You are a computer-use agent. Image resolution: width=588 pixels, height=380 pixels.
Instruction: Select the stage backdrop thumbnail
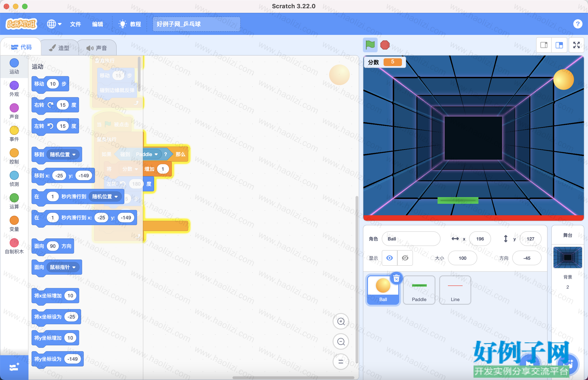(568, 257)
